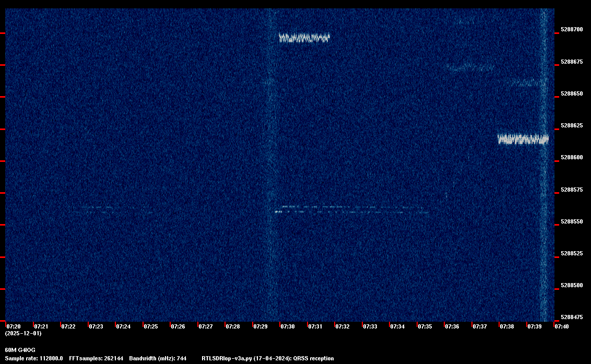The image size is (591, 364).
Task: Click the 07:33 time axis label
Action: pyautogui.click(x=370, y=326)
